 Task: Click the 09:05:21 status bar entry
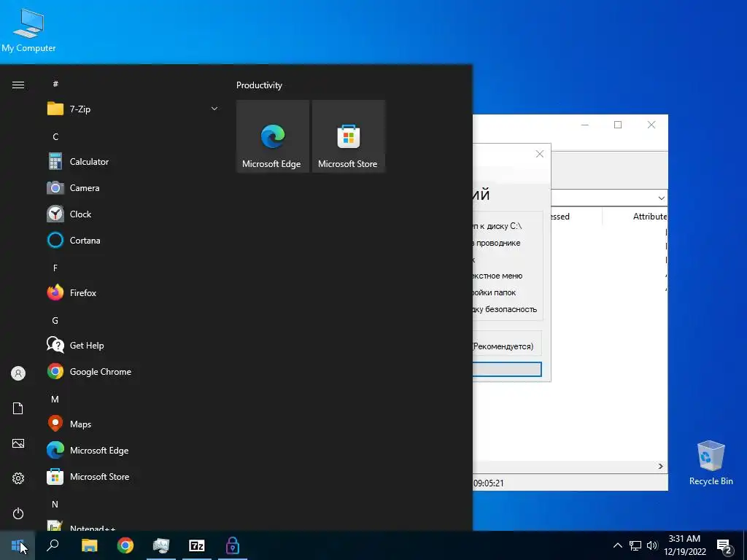pyautogui.click(x=489, y=483)
